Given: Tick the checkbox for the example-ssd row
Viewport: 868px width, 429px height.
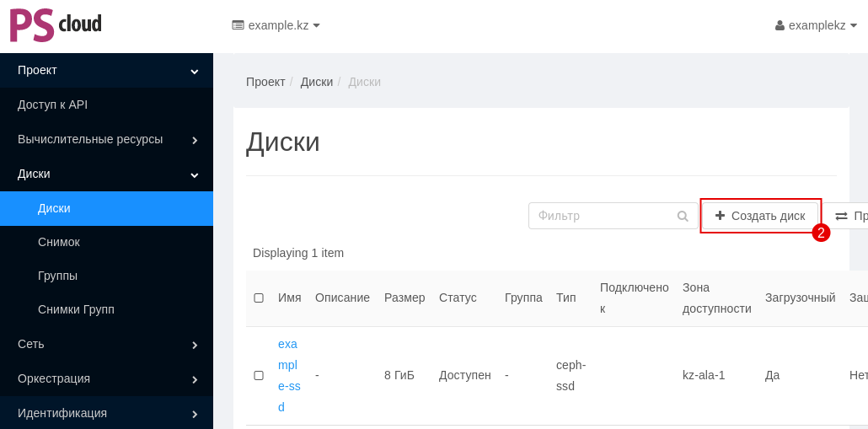Looking at the screenshot, I should point(259,375).
